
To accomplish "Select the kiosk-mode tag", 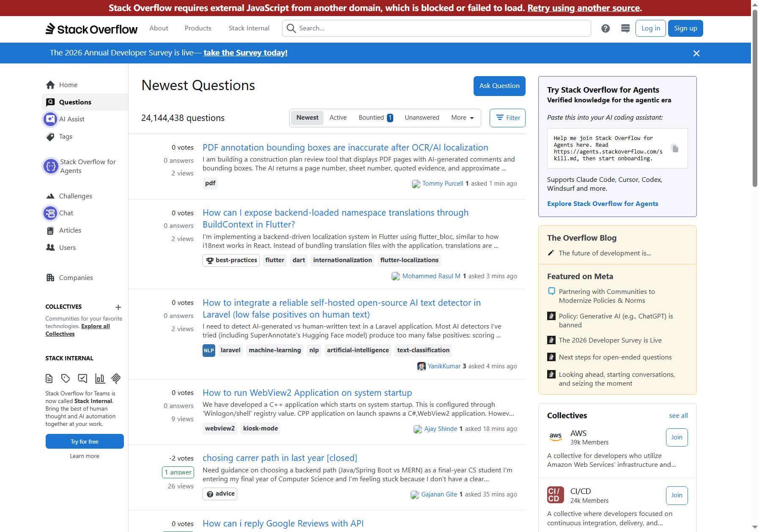I will (x=260, y=429).
